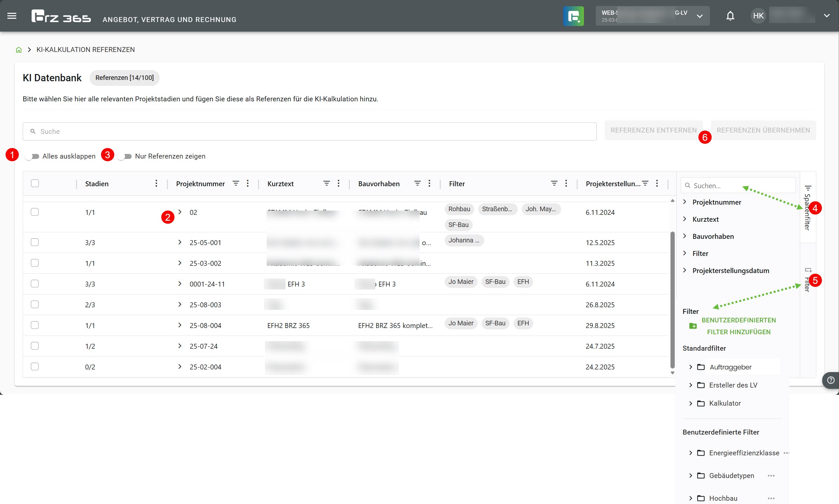Click the help question mark icon
This screenshot has height=504, width=839.
pos(830,380)
